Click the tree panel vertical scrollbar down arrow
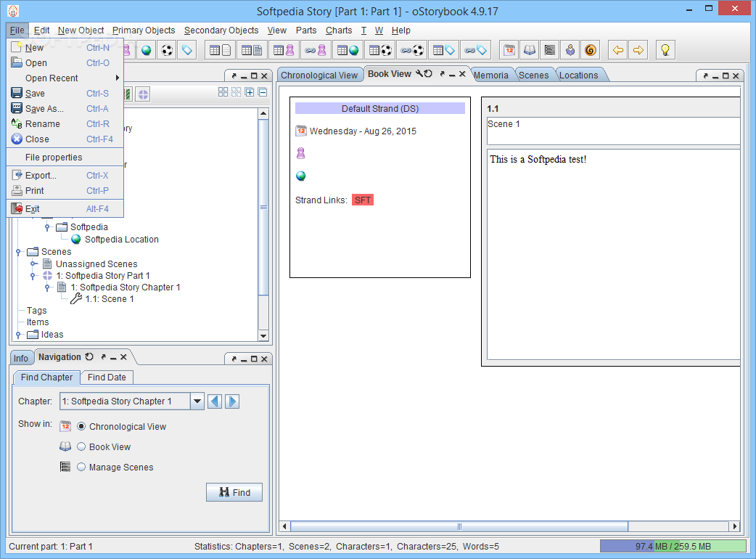The height and width of the screenshot is (559, 756). (x=263, y=335)
